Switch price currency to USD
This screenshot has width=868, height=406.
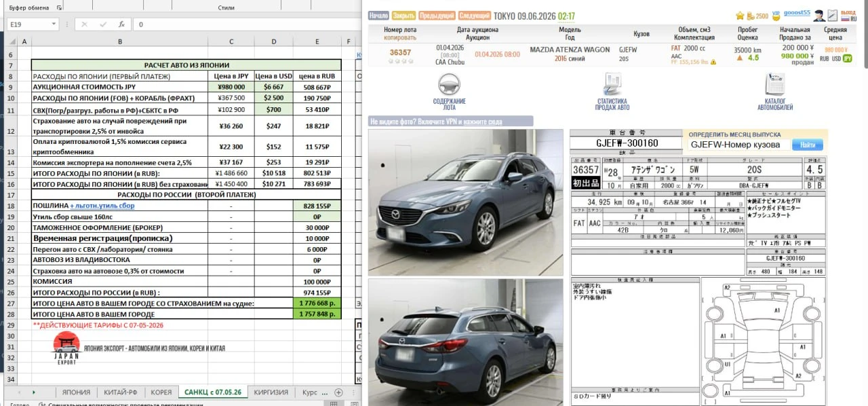pyautogui.click(x=837, y=59)
